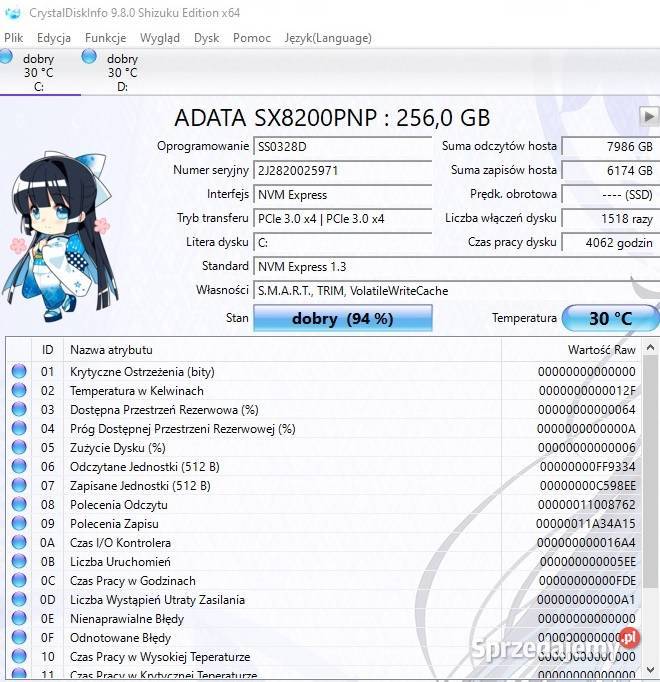This screenshot has width=660, height=682.
Task: Click raw value 0000011A34A15
Action: [586, 524]
